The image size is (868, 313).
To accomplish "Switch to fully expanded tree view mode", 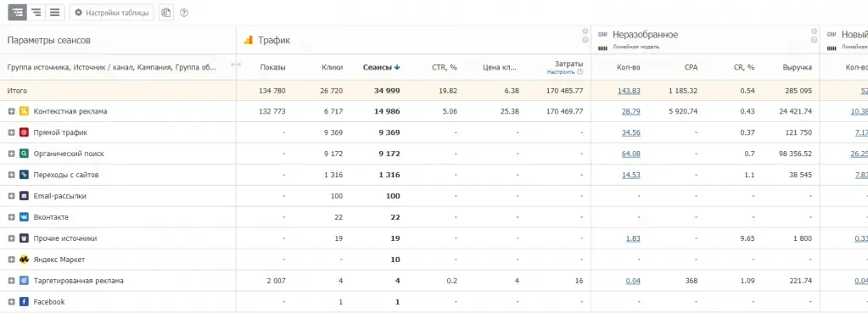I will [x=17, y=13].
